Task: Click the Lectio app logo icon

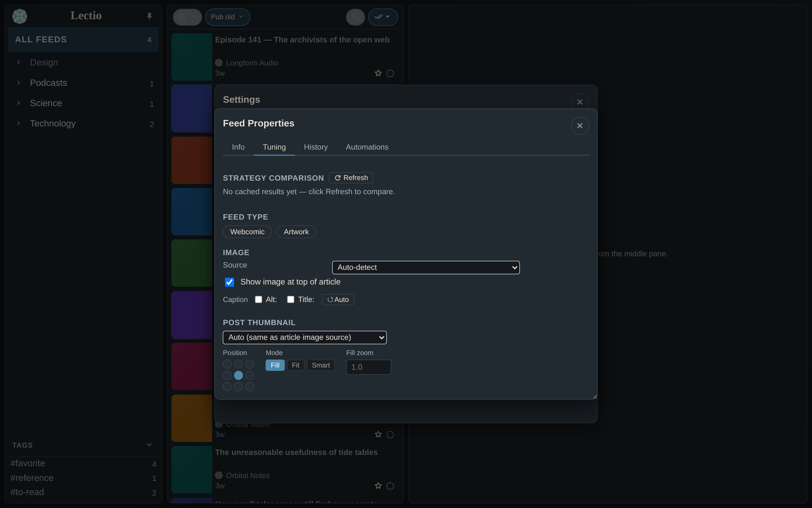Action: (19, 16)
